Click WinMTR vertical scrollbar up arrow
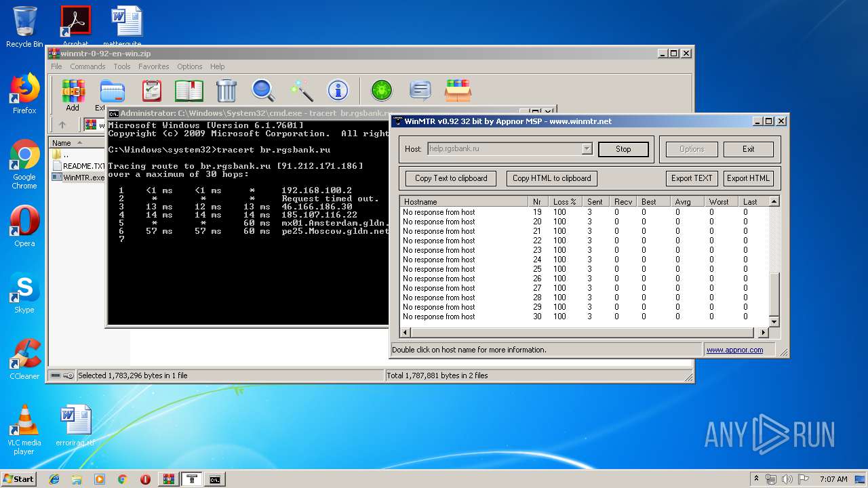The width and height of the screenshot is (868, 488). [774, 201]
